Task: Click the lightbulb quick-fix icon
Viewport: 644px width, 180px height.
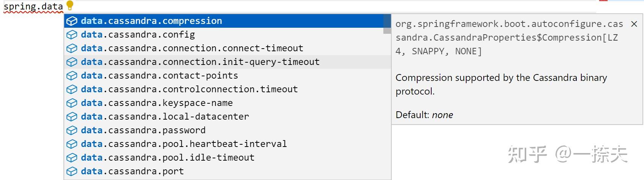Action: (x=70, y=6)
